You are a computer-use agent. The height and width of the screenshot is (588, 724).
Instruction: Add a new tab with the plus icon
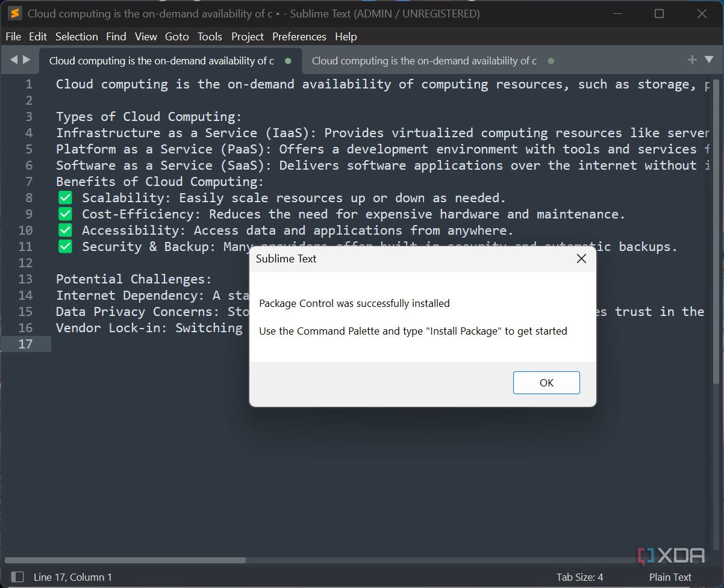click(692, 60)
